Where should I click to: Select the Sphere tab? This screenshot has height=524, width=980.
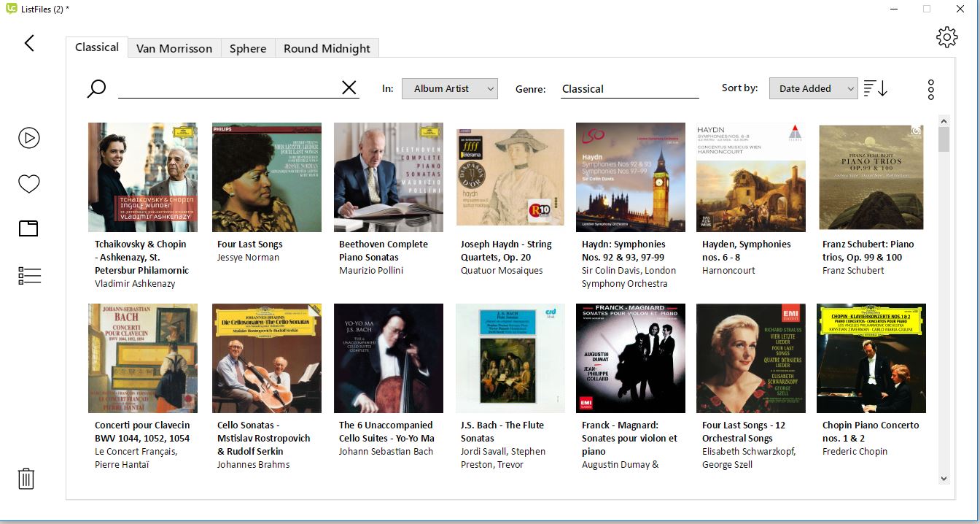tap(248, 48)
